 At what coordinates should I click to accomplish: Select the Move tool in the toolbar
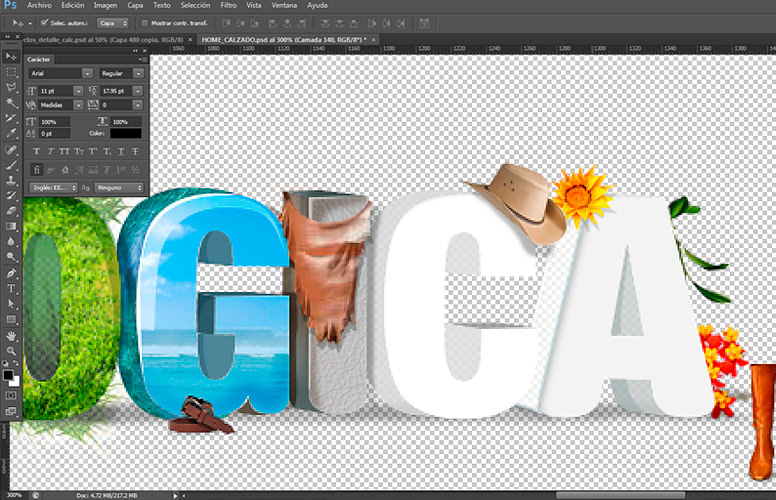point(12,57)
